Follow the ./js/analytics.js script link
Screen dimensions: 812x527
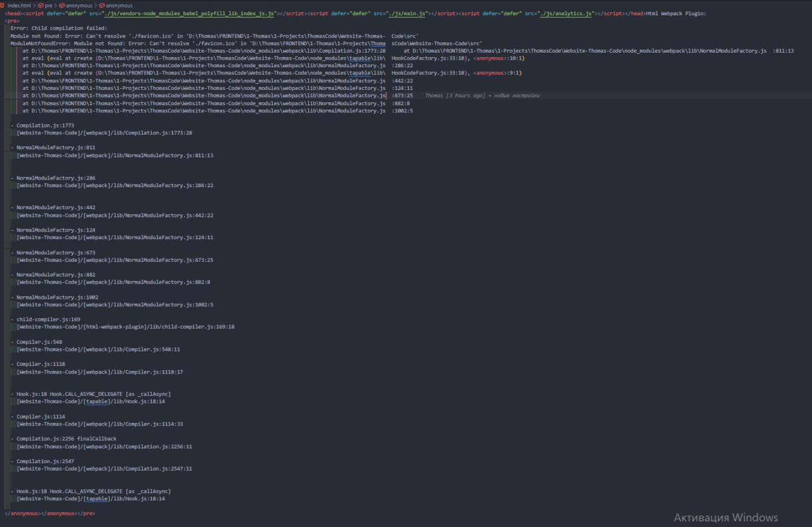click(x=566, y=13)
